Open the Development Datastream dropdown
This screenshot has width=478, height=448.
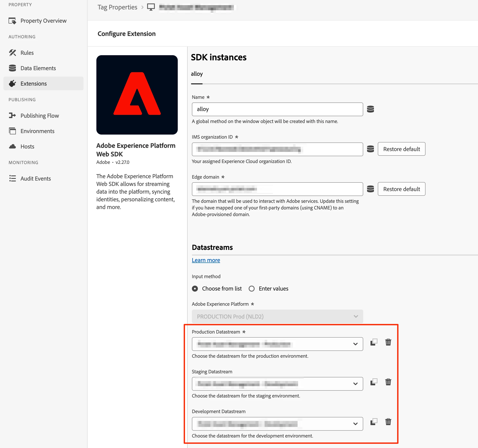pyautogui.click(x=355, y=424)
